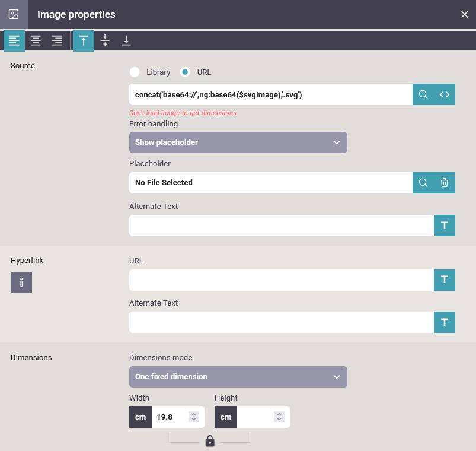The height and width of the screenshot is (451, 476).
Task: Open code editor for source URL
Action: click(445, 94)
